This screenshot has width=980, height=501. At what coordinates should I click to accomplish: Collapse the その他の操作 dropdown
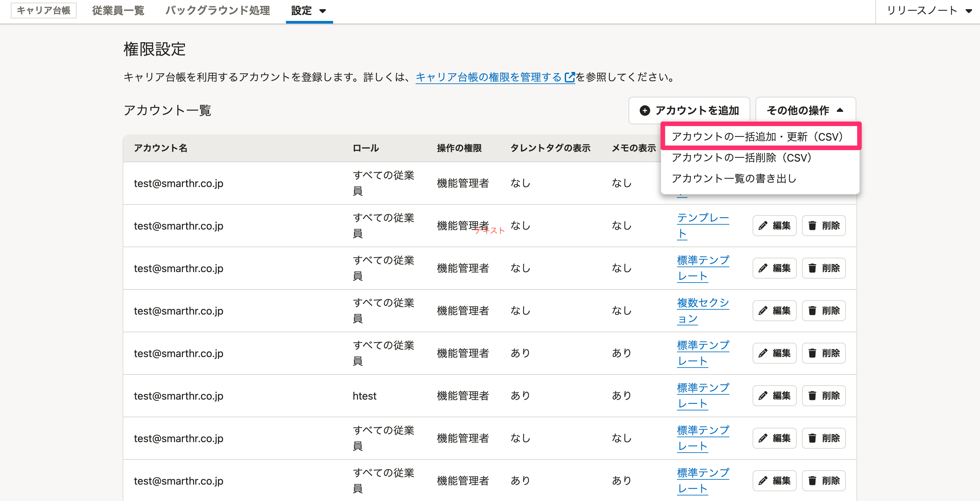pyautogui.click(x=805, y=110)
